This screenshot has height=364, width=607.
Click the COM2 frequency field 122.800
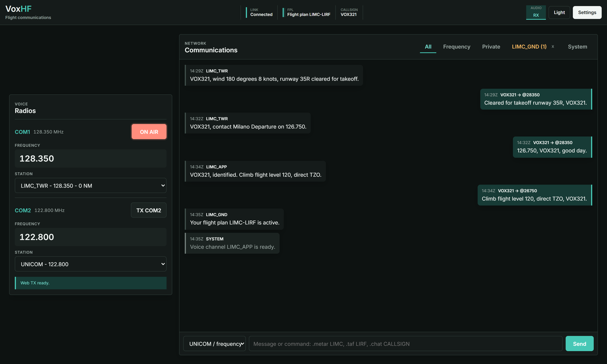[90, 237]
